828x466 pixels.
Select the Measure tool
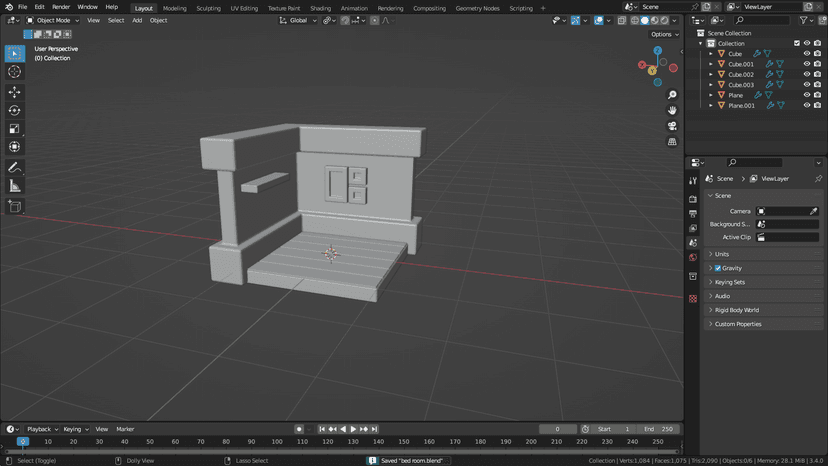(14, 186)
